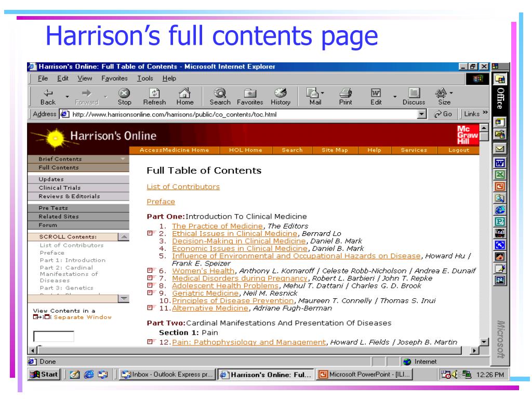Viewport: 532px width, 399px height.
Task: Click the volume speaker tray icon
Action: point(455,375)
